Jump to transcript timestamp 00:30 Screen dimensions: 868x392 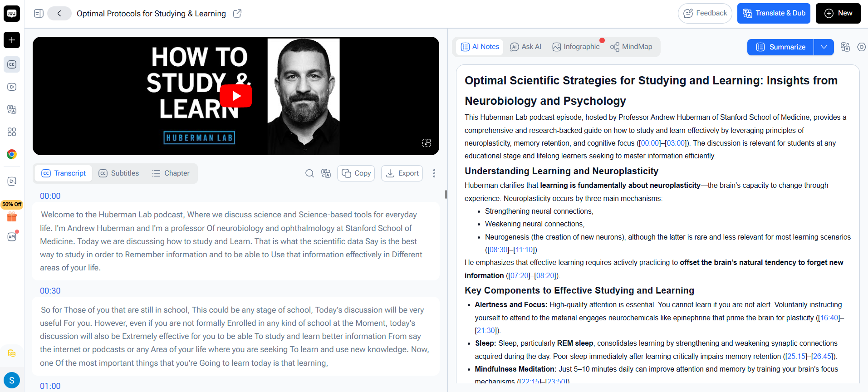click(50, 291)
